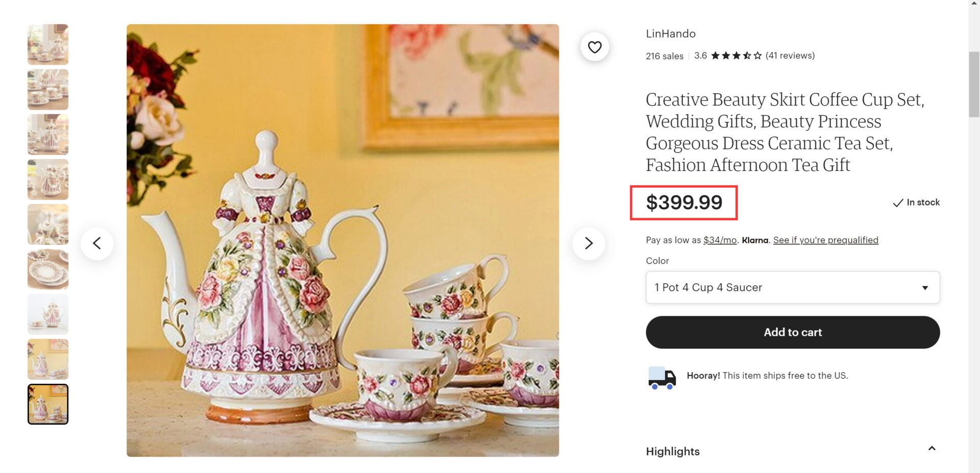The width and height of the screenshot is (980, 473).
Task: Select the eighth product thumbnail
Action: 48,359
